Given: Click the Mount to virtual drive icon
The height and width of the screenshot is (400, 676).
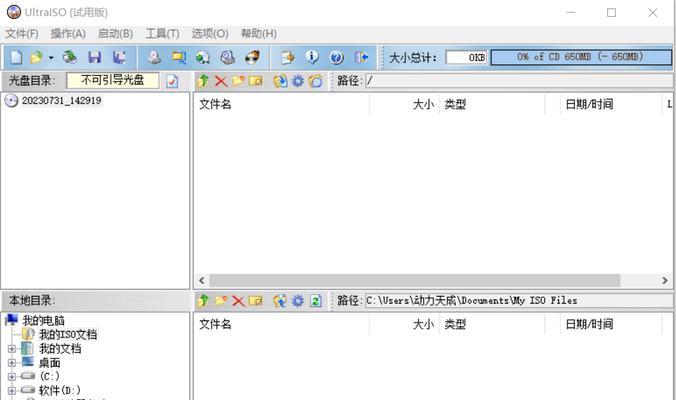Looking at the screenshot, I should [x=227, y=57].
